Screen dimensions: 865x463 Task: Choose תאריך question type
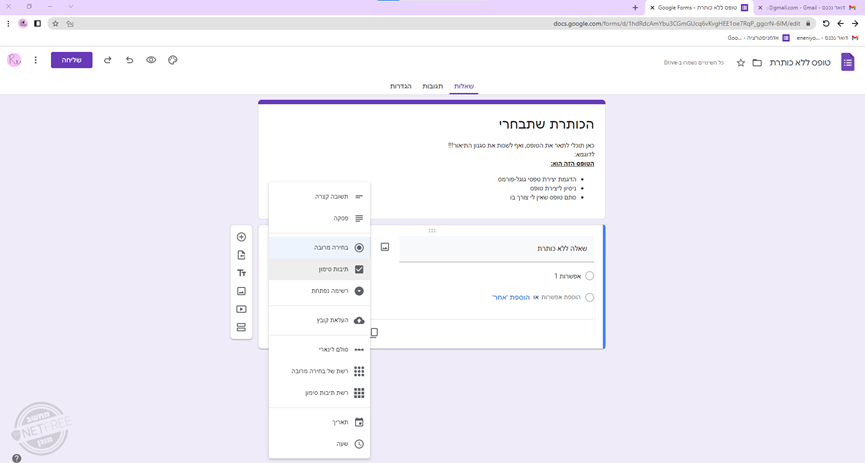click(319, 422)
